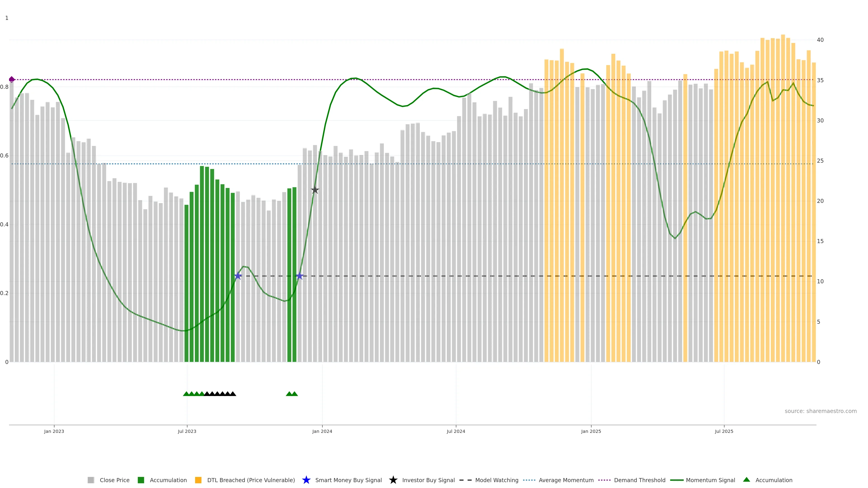Viewport: 868px width, 488px height.
Task: Toggle the Momentum Signal legend entry
Action: pos(710,480)
